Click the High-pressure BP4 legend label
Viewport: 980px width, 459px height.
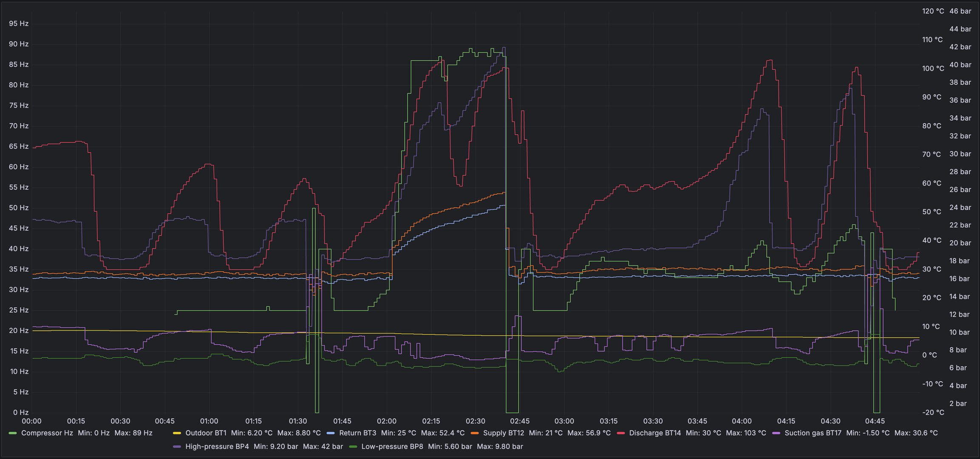[x=217, y=447]
